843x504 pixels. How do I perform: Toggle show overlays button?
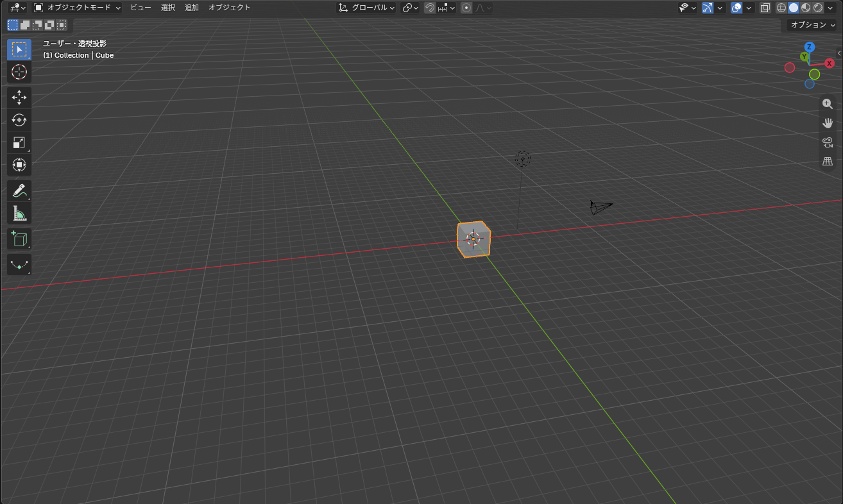(x=737, y=8)
